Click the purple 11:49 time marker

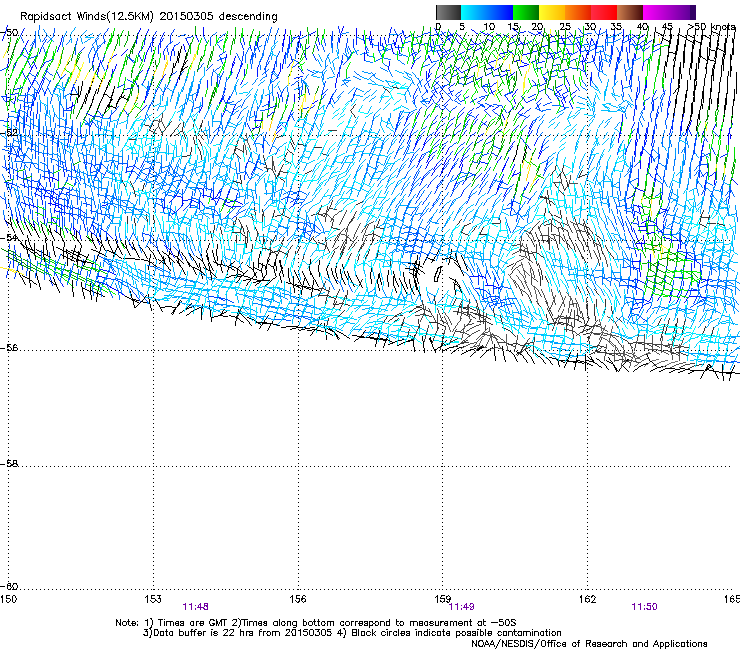pos(462,607)
